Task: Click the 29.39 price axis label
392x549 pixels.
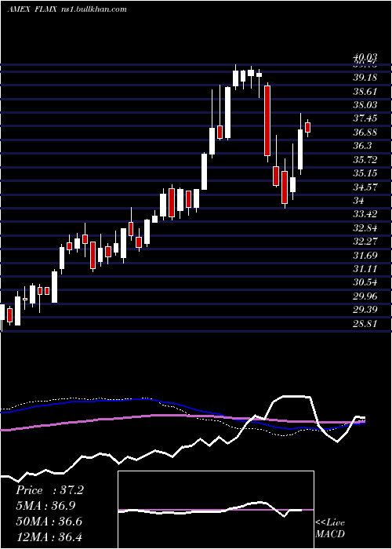Action: (x=365, y=310)
